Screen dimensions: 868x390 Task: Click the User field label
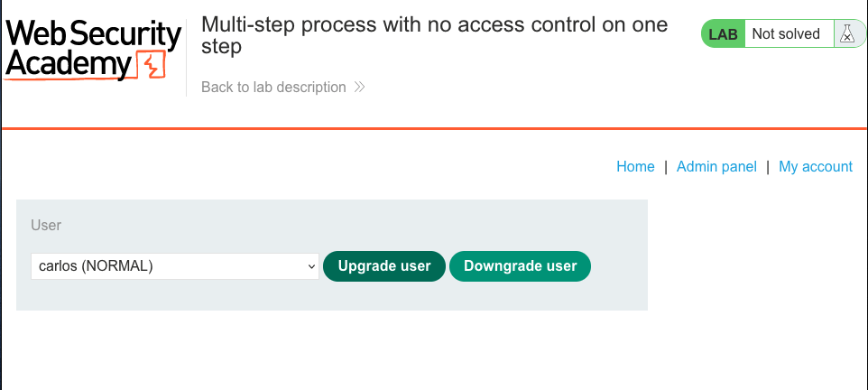pyautogui.click(x=46, y=225)
